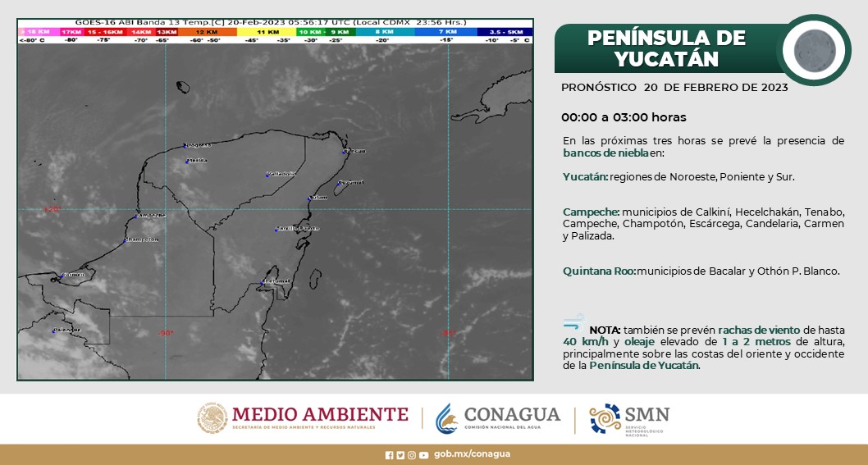Select the cyan 8 KM legend swatch
This screenshot has height=465, width=868.
pos(385,32)
